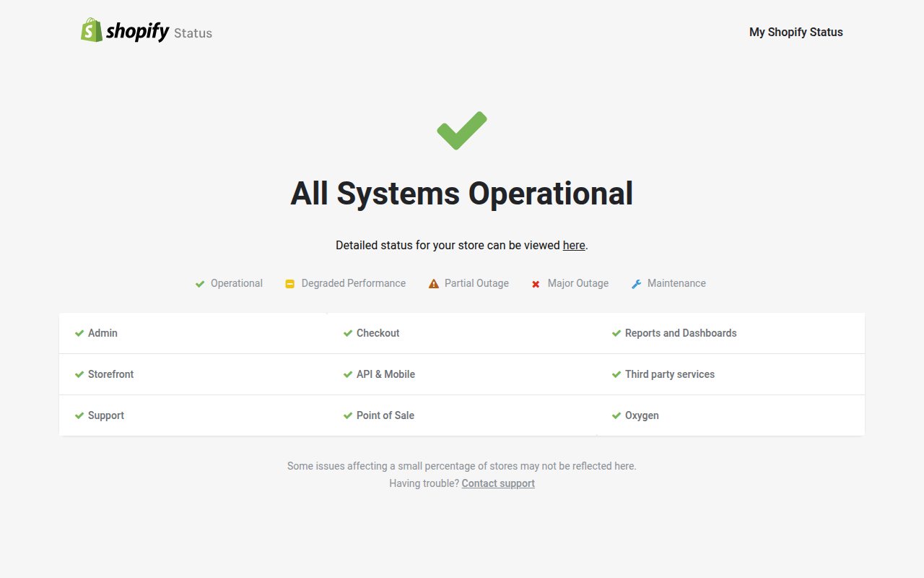Click the checkmark beside Storefront
Screen dimensions: 924x578
pos(79,374)
